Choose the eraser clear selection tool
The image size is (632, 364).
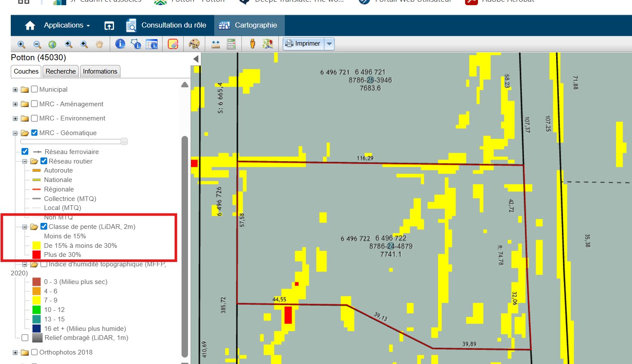tap(173, 44)
